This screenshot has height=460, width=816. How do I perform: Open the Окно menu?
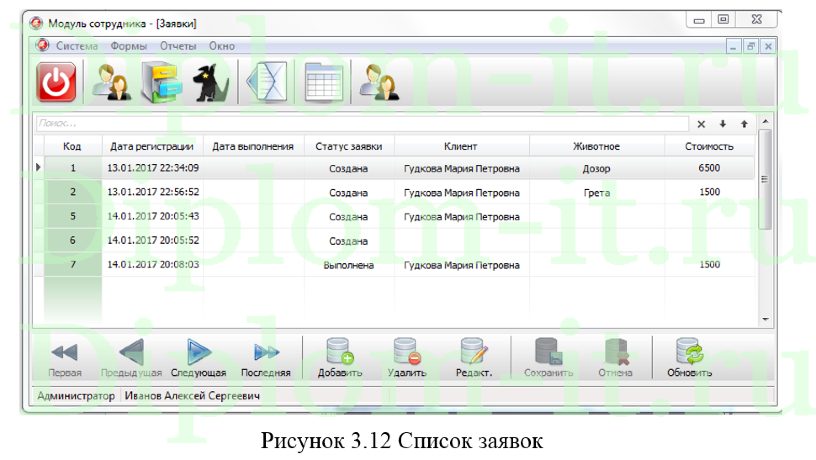coord(222,46)
